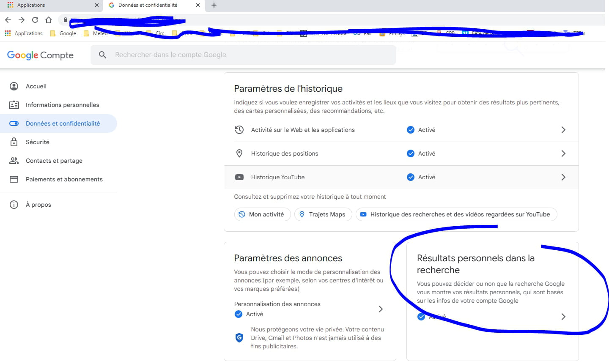Switch to the Applications browser tab

tap(52, 5)
